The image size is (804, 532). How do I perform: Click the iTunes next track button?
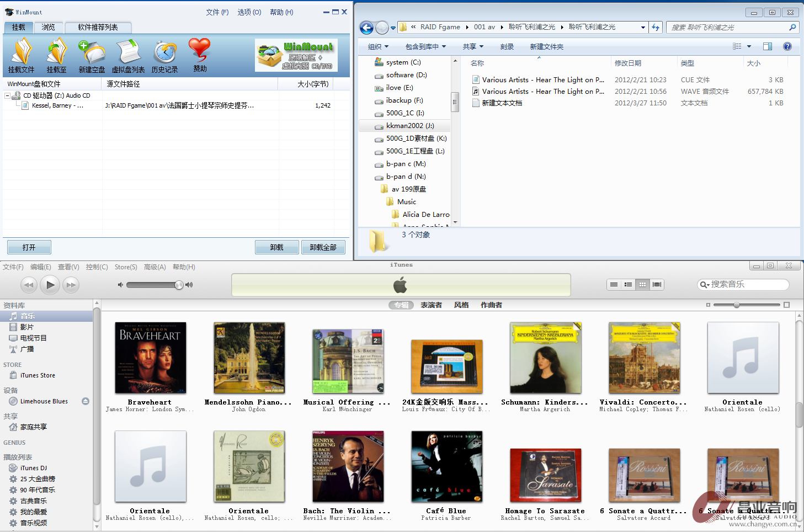(x=71, y=285)
